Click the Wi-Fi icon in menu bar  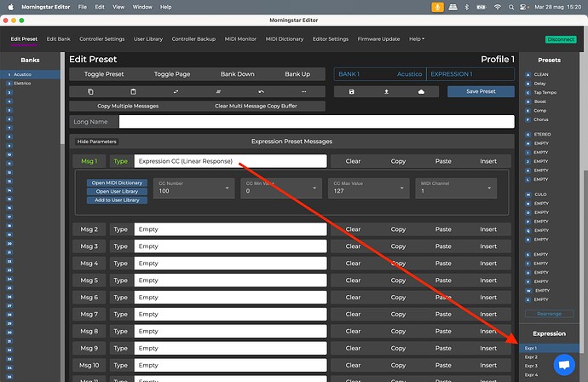coord(498,7)
